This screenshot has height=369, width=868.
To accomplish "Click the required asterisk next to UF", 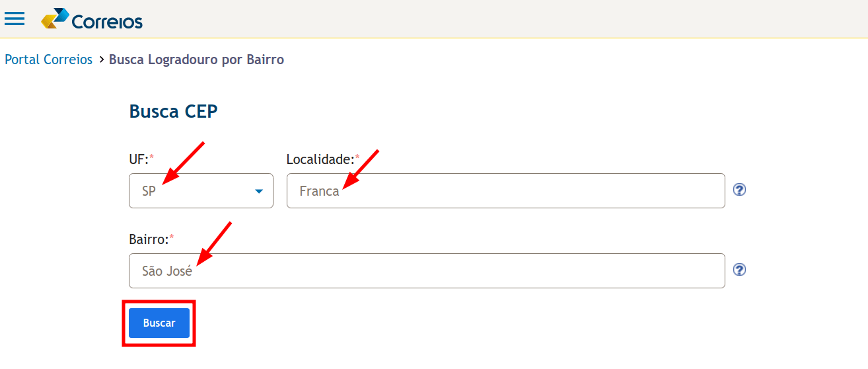I will pyautogui.click(x=151, y=157).
